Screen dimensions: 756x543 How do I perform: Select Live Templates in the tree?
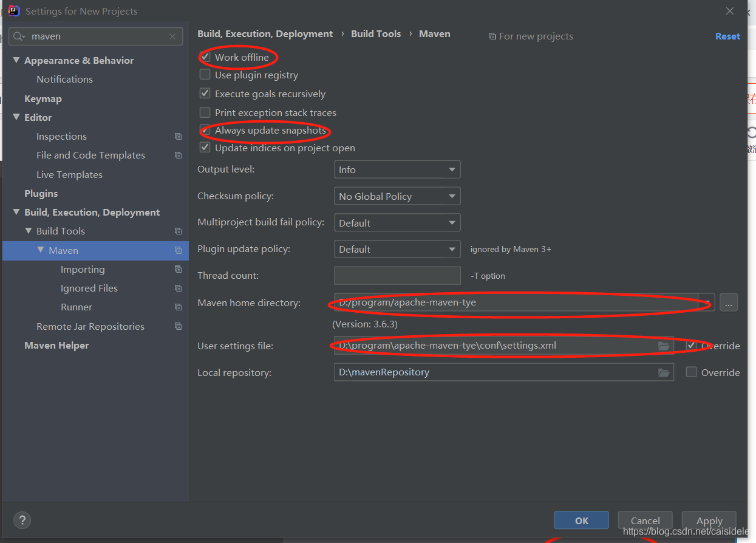[x=69, y=175]
